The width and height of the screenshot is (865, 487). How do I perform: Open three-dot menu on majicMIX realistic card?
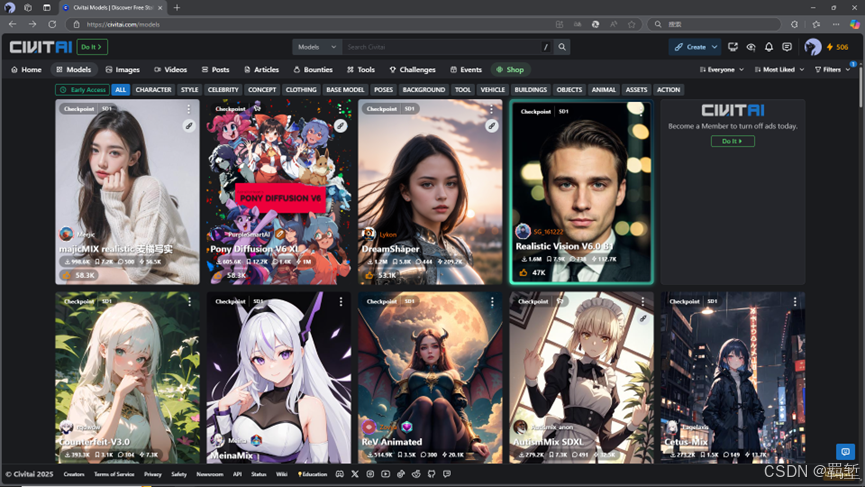pyautogui.click(x=189, y=109)
